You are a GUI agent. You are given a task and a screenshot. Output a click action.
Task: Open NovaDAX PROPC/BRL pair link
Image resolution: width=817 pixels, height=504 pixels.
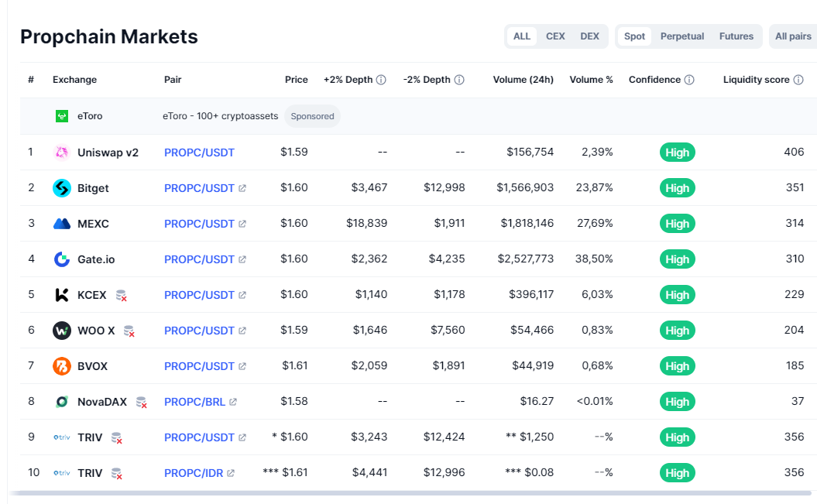194,402
